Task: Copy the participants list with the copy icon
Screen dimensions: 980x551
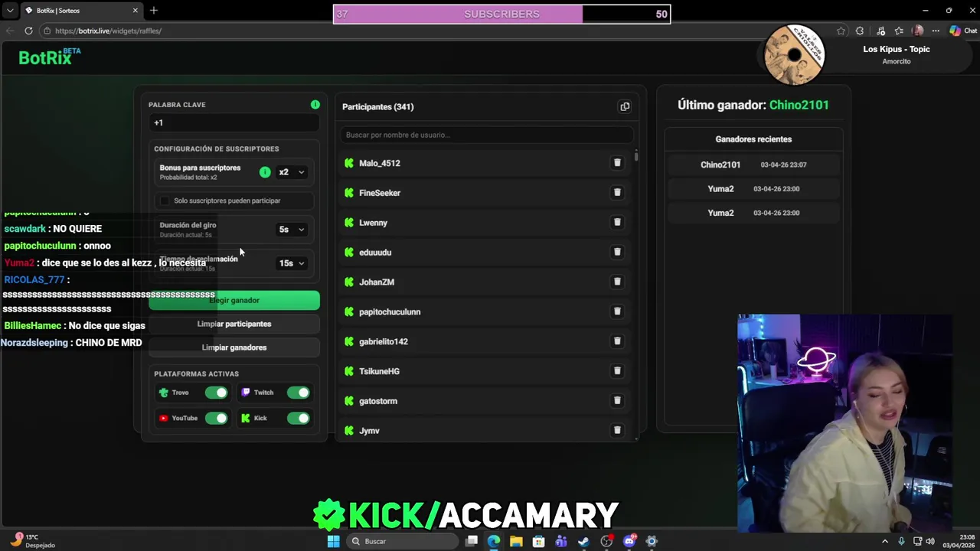Action: (x=625, y=107)
